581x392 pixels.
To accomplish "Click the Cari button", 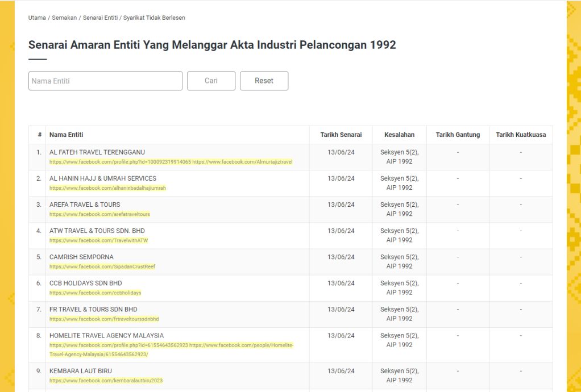I will [211, 81].
